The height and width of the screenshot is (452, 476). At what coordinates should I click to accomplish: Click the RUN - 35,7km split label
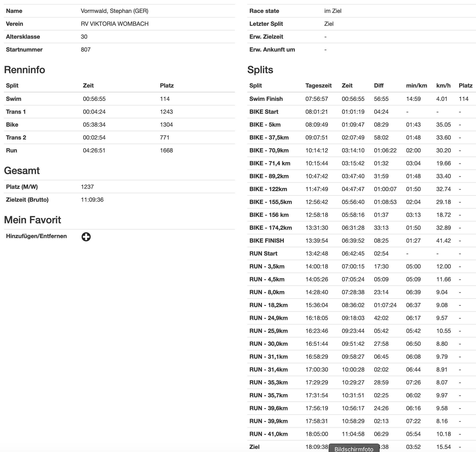pos(268,395)
